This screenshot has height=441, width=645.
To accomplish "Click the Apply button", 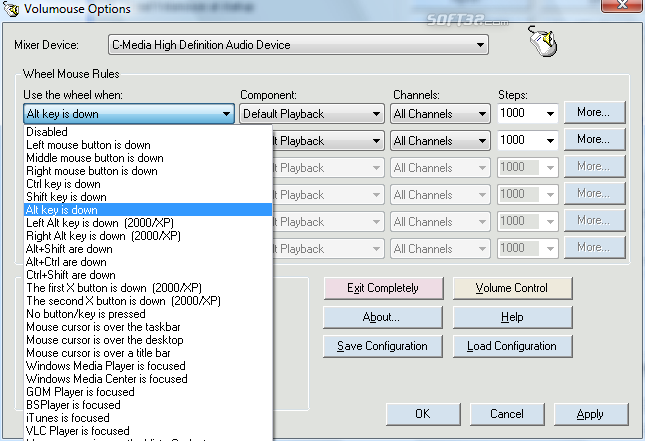I will tap(591, 414).
